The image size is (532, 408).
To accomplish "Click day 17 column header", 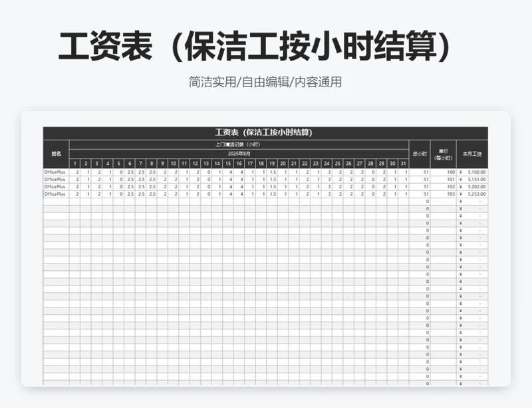I will tap(250, 164).
